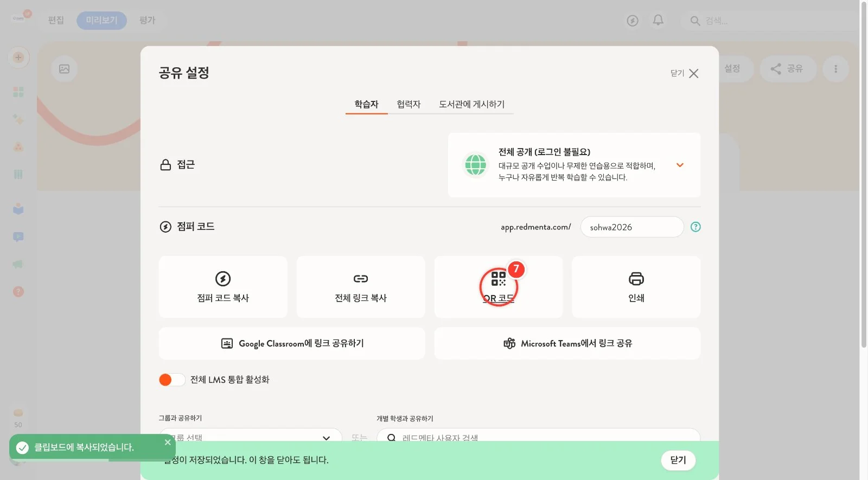This screenshot has height=480, width=868.
Task: Copy the full link
Action: point(361,287)
